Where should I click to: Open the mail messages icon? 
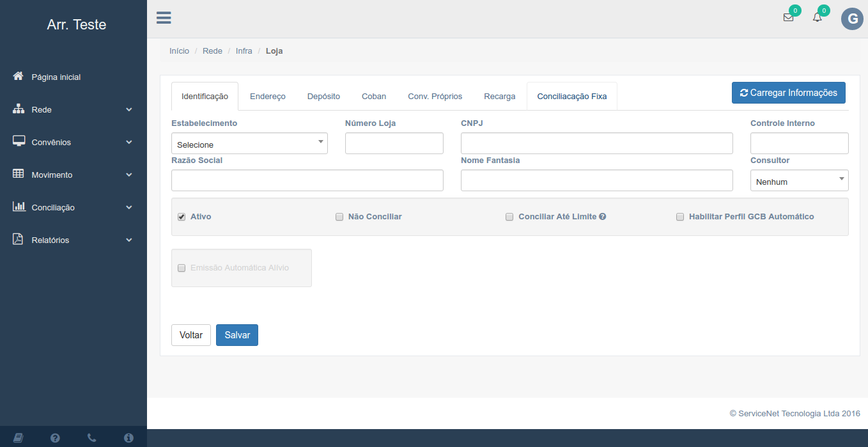788,18
